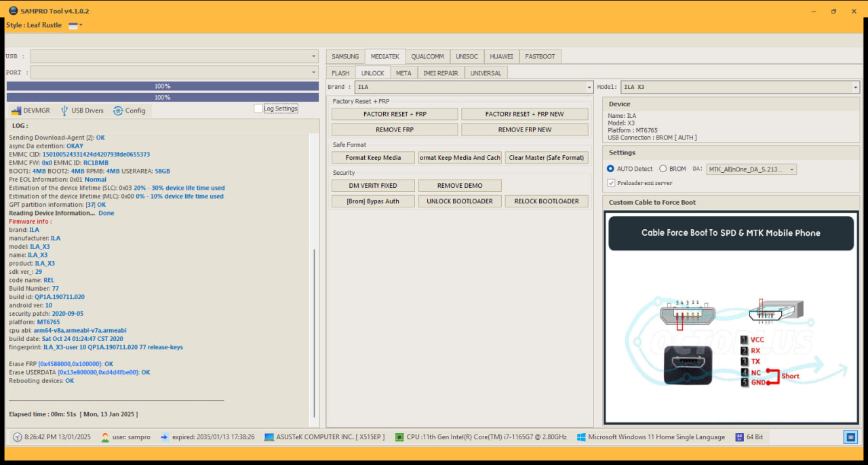
Task: Click Format Keep Media And Cache button
Action: coord(460,158)
